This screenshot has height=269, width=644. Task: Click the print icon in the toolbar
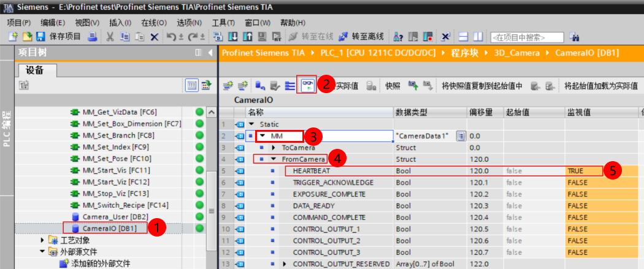[93, 37]
